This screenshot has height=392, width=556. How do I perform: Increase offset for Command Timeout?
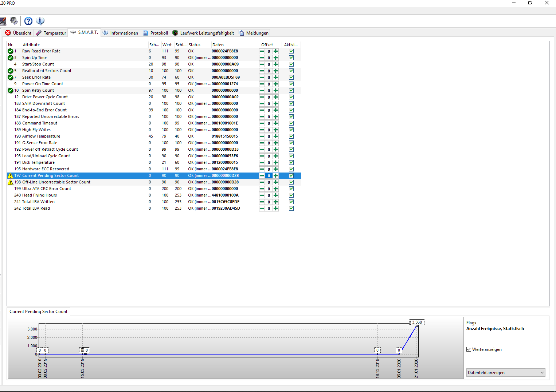tap(276, 123)
